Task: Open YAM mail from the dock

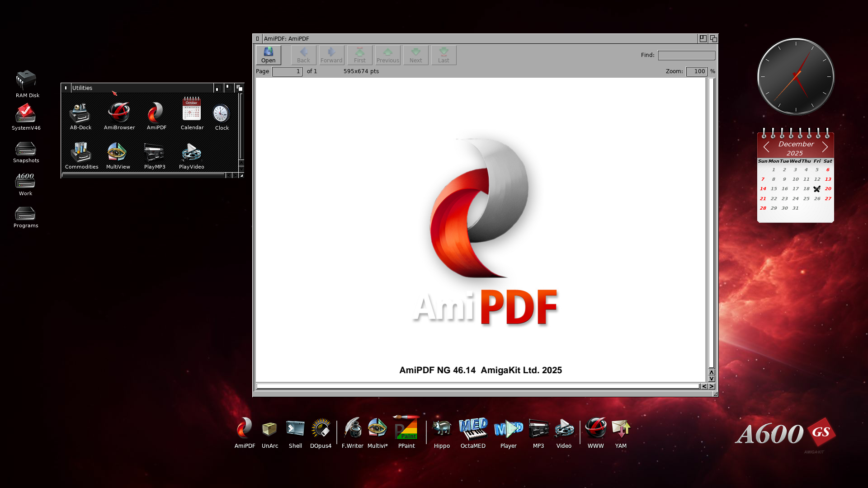Action: point(621,429)
